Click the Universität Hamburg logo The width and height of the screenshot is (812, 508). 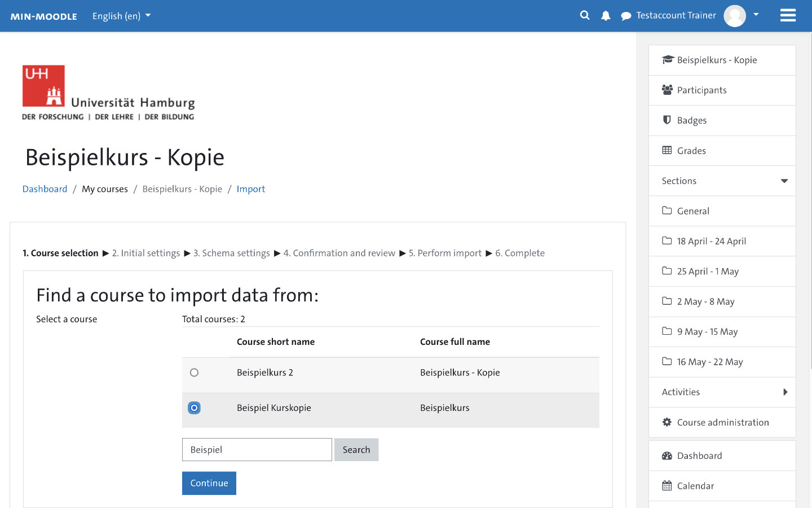(108, 93)
